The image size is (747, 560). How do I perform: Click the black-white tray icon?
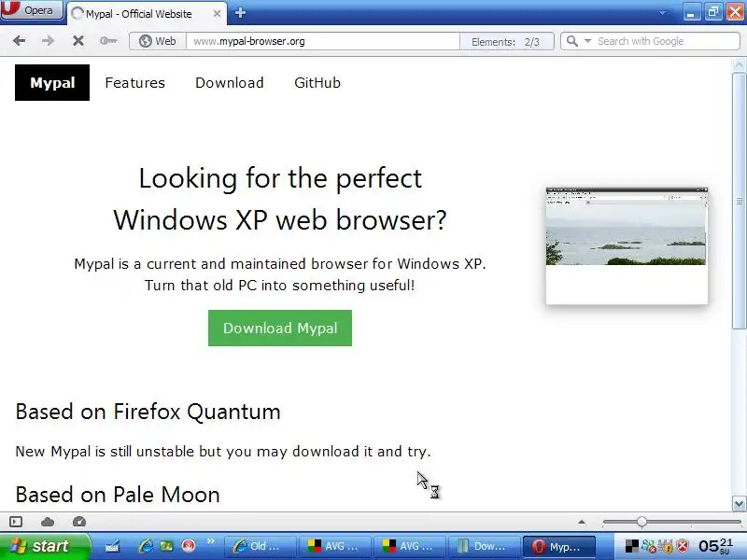[632, 546]
